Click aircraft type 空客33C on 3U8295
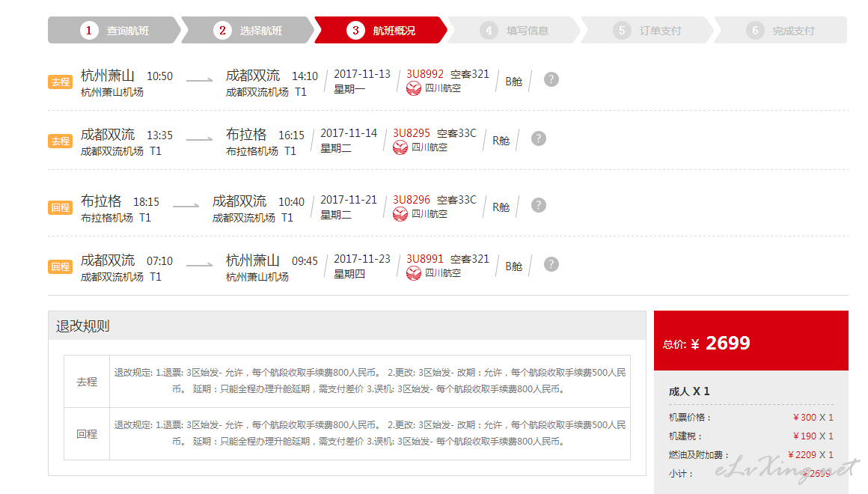The image size is (868, 494). coord(456,133)
